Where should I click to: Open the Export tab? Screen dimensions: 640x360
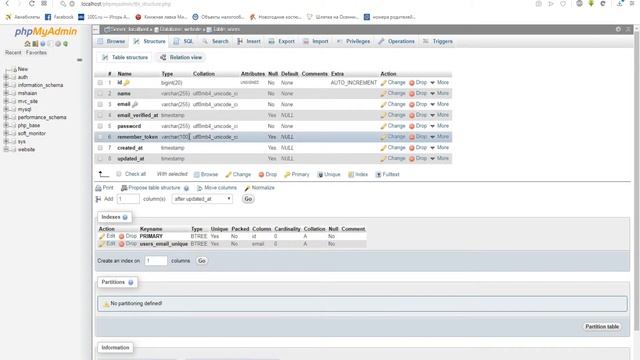282,42
